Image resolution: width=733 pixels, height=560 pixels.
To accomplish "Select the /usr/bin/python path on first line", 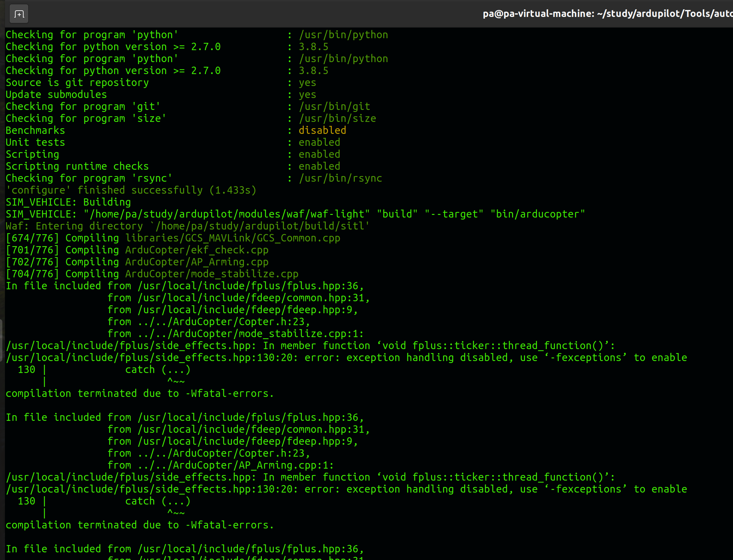I will click(343, 34).
